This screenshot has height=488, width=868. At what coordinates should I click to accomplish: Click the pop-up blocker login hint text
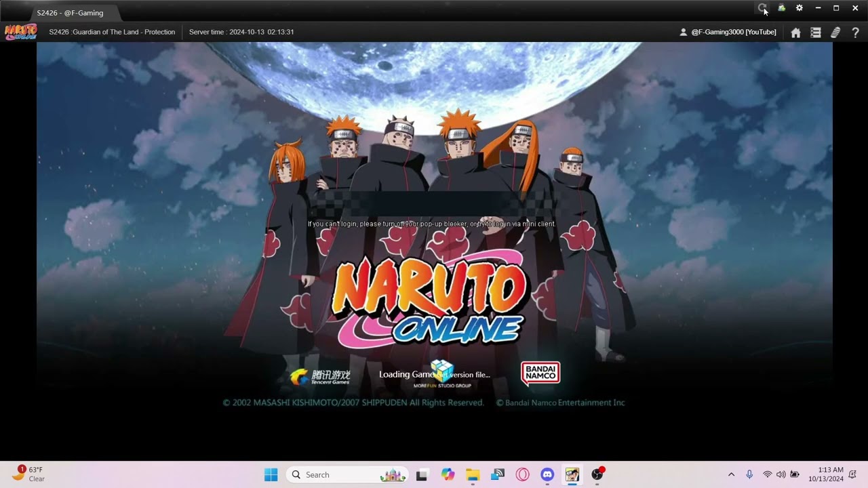(x=431, y=224)
